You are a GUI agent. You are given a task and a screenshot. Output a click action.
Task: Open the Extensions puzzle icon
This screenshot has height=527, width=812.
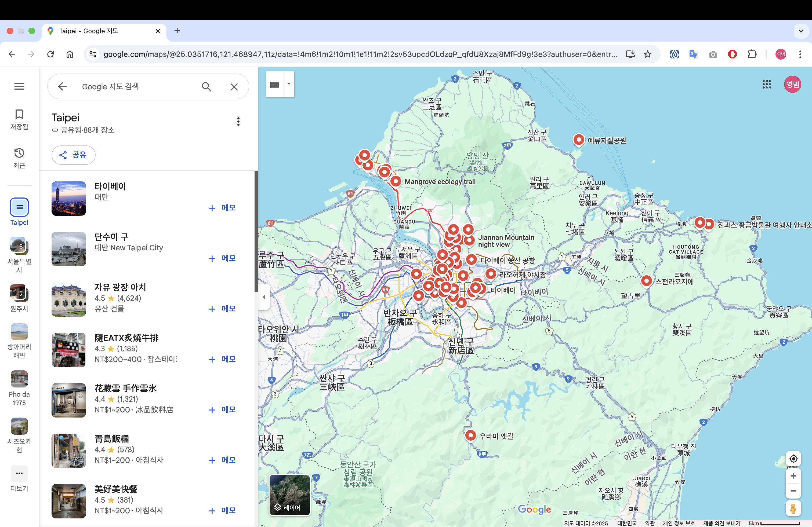(x=752, y=54)
